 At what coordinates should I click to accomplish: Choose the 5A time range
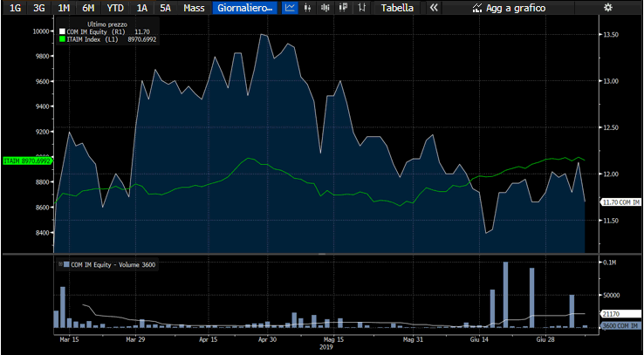click(x=165, y=8)
